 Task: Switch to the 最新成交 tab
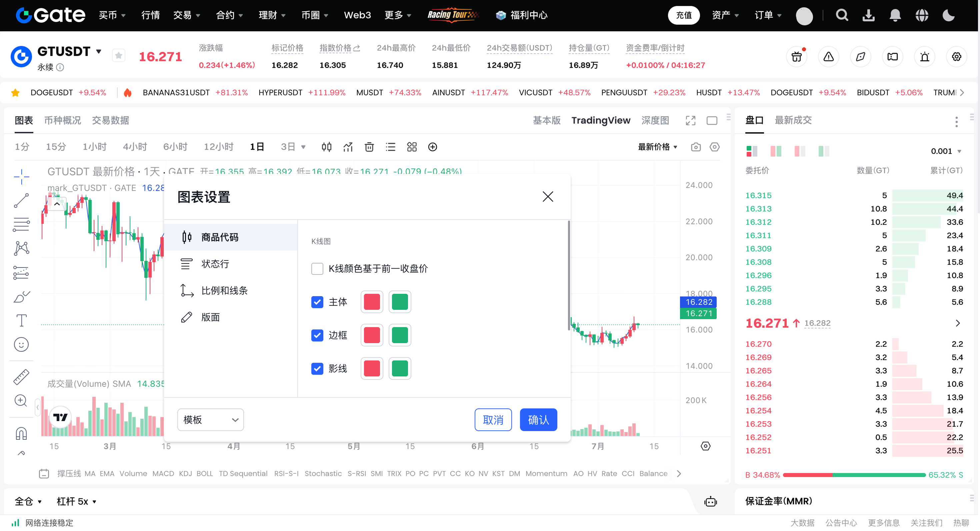[x=793, y=121]
